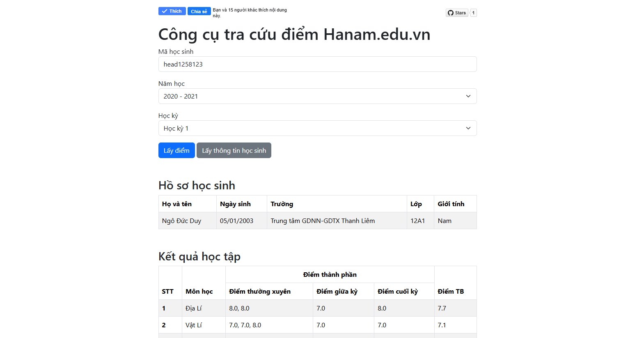This screenshot has width=644, height=338.
Task: Click the GitHub Stars button
Action: pos(456,12)
